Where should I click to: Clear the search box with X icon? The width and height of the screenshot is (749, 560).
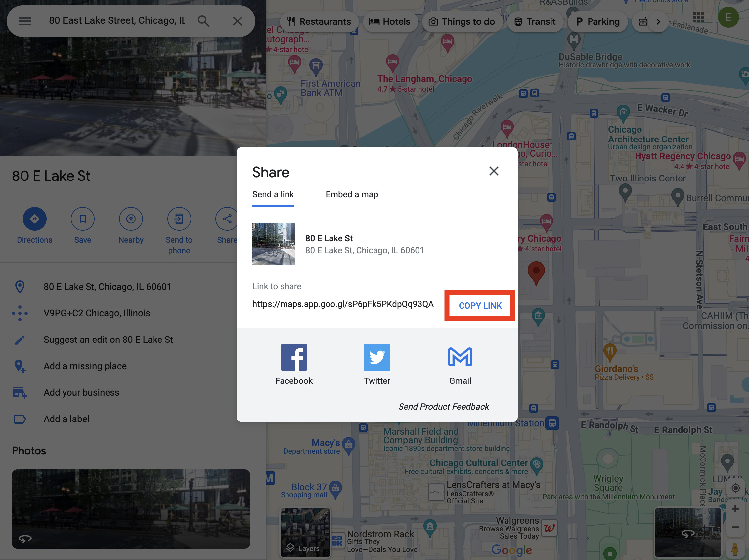tap(237, 21)
